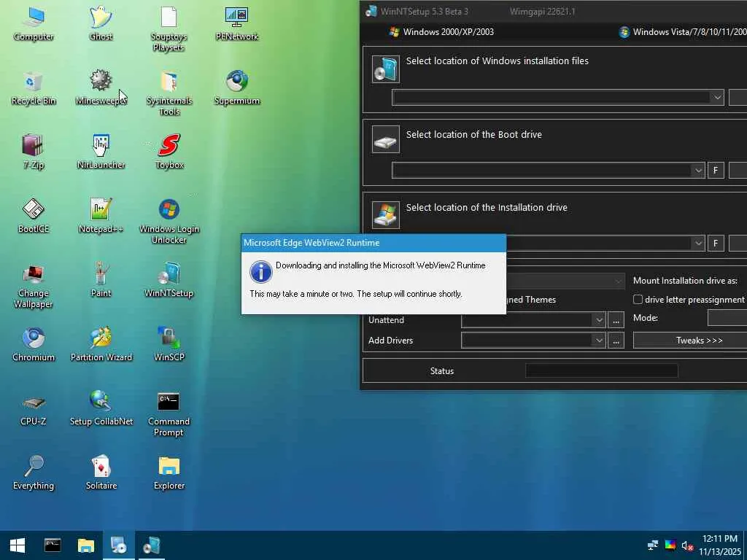Open Partition Wizard shortcut
747x560 pixels.
coord(101,345)
